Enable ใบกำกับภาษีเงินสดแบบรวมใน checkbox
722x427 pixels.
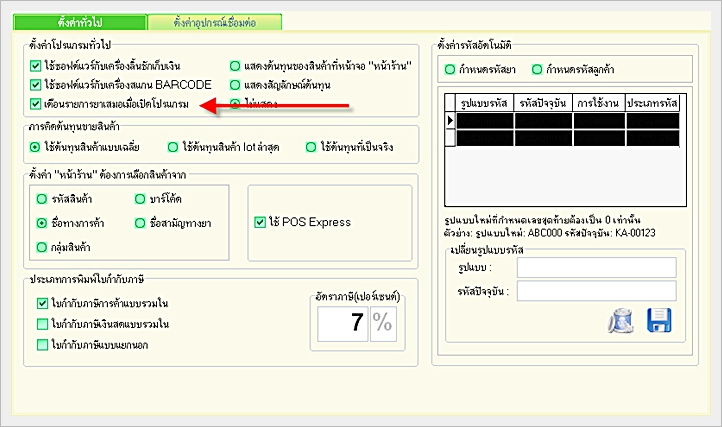(42, 324)
